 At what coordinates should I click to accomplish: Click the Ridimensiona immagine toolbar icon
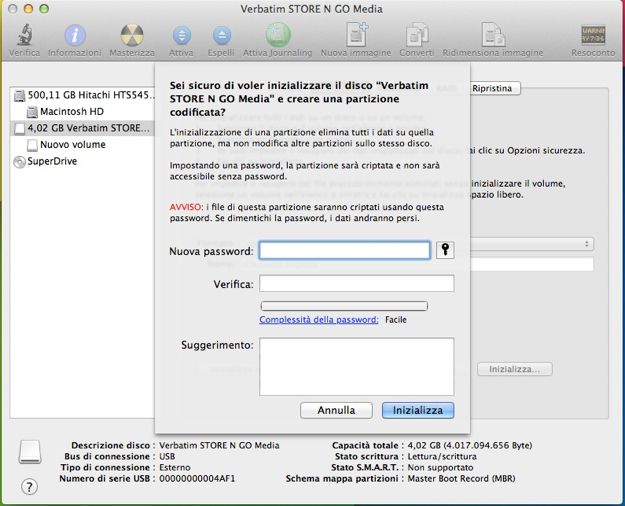tap(493, 35)
